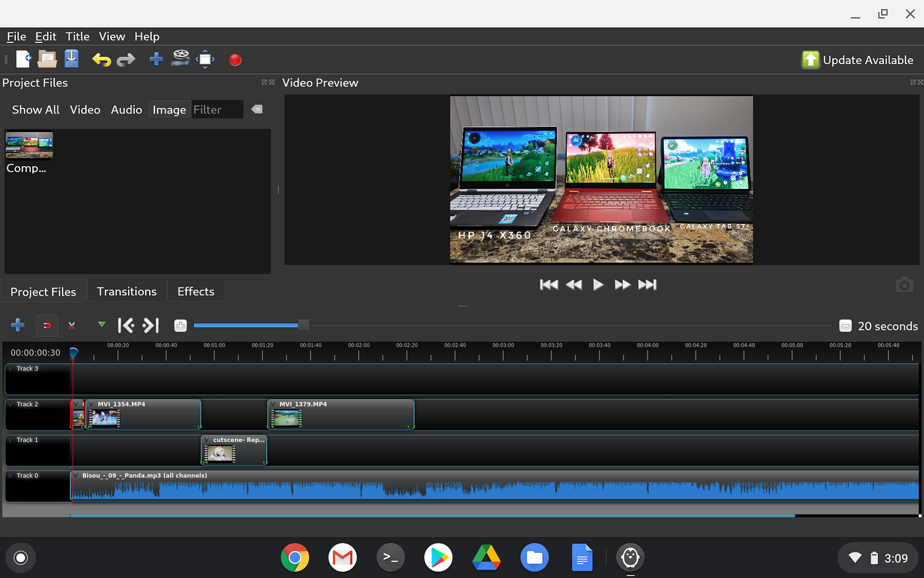Viewport: 924px width, 578px height.
Task: Click the timeline zoom slider handle
Action: point(303,325)
